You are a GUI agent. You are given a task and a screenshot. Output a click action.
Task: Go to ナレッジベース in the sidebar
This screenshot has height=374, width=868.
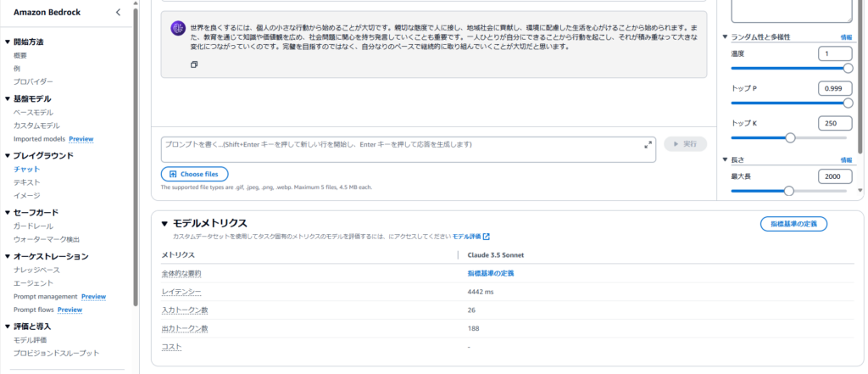(36, 270)
